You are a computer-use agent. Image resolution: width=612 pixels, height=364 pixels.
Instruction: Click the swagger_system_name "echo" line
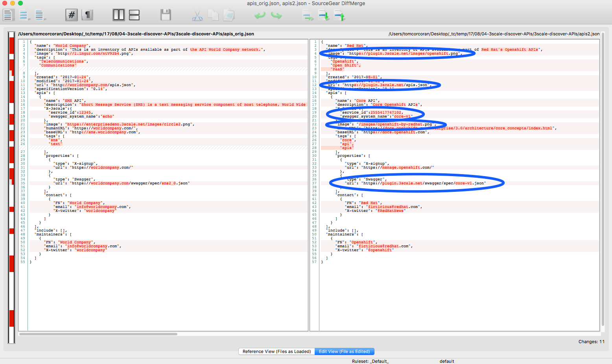[x=81, y=116]
